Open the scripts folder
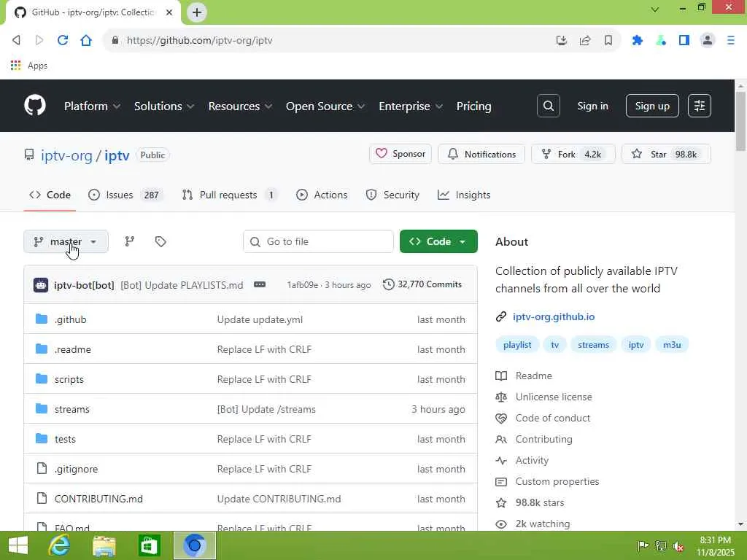This screenshot has height=560, width=747. (x=69, y=379)
